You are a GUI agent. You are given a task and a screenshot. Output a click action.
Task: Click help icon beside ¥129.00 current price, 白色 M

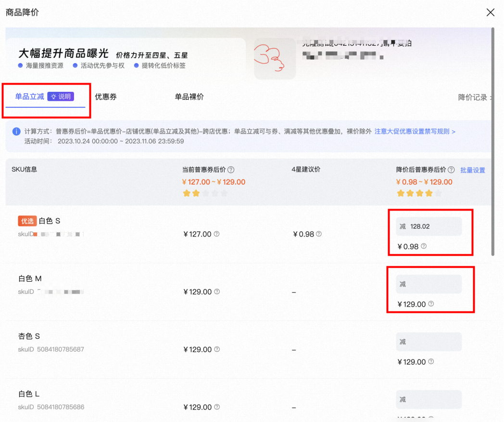(x=217, y=292)
